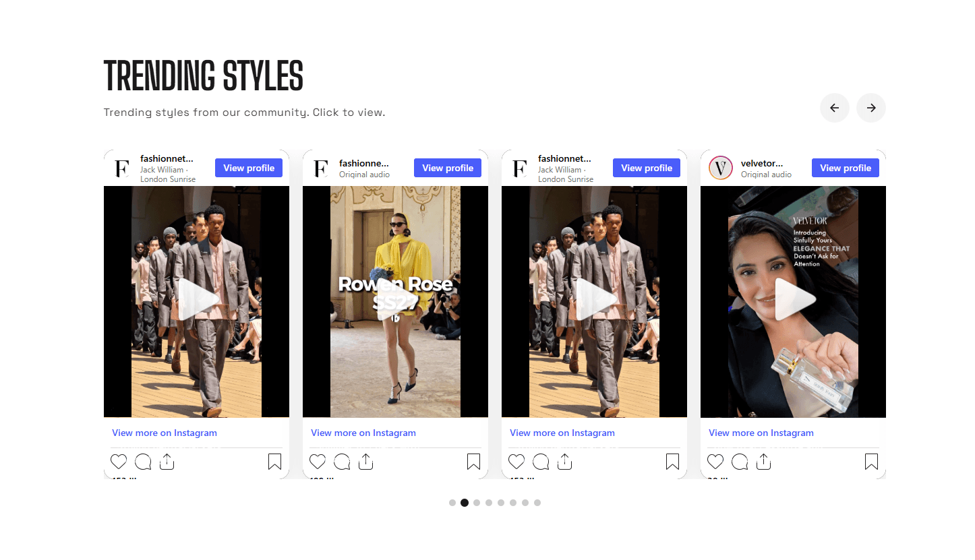The width and height of the screenshot is (975, 560).
Task: Jump to the sixth pagination dot
Action: point(513,503)
